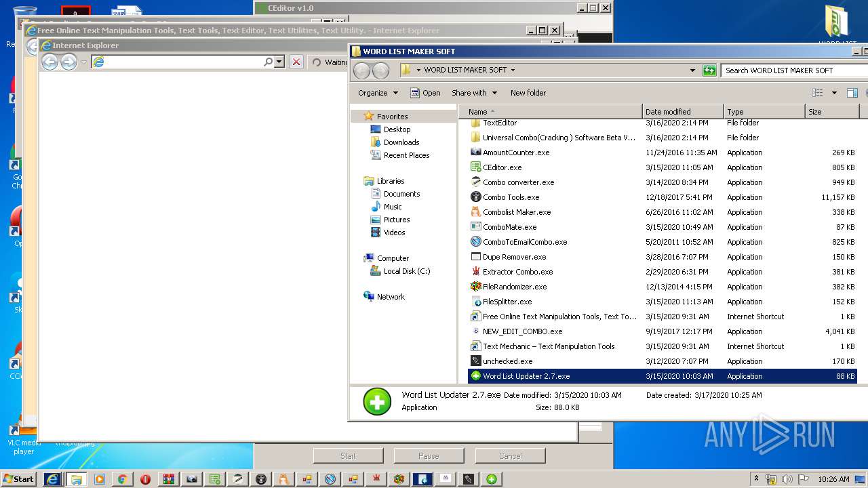Click Change your view icon

point(818,93)
